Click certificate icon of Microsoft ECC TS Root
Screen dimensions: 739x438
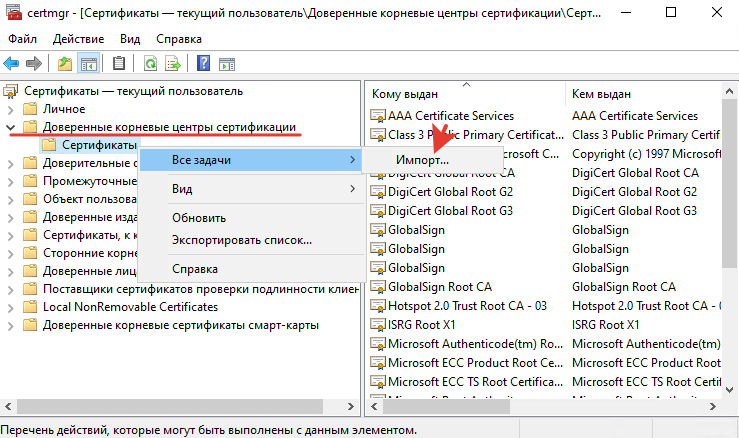[378, 382]
